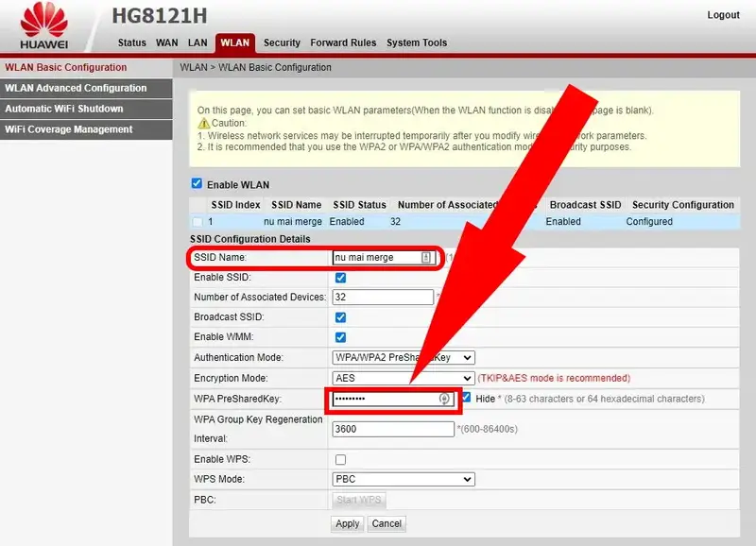Click the SSID Name input field
The image size is (756, 546).
click(x=378, y=256)
